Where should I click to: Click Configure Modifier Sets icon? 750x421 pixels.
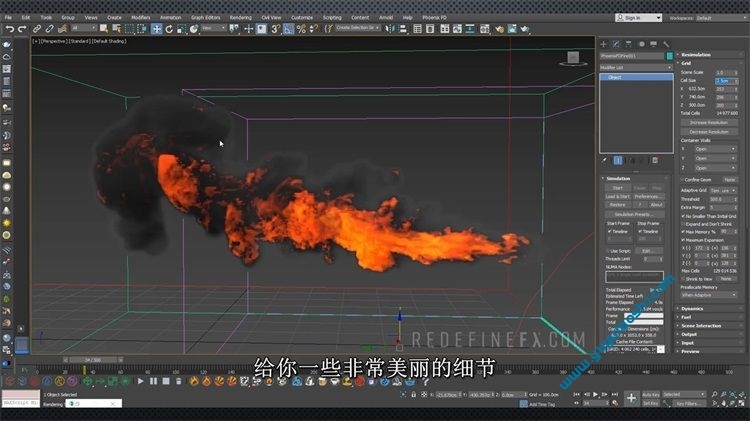click(655, 160)
